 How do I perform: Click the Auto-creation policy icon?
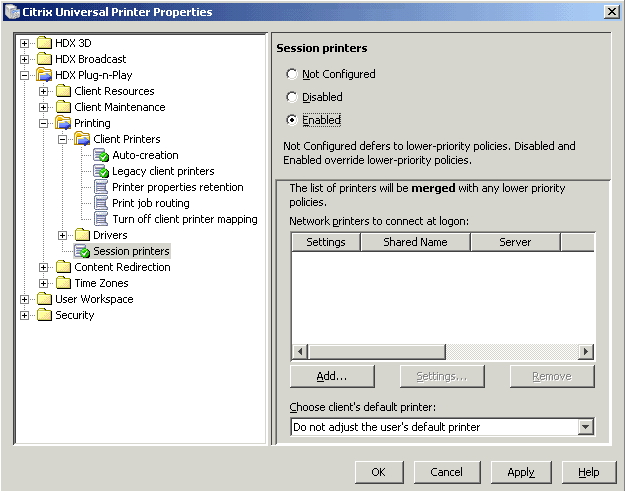(x=101, y=155)
